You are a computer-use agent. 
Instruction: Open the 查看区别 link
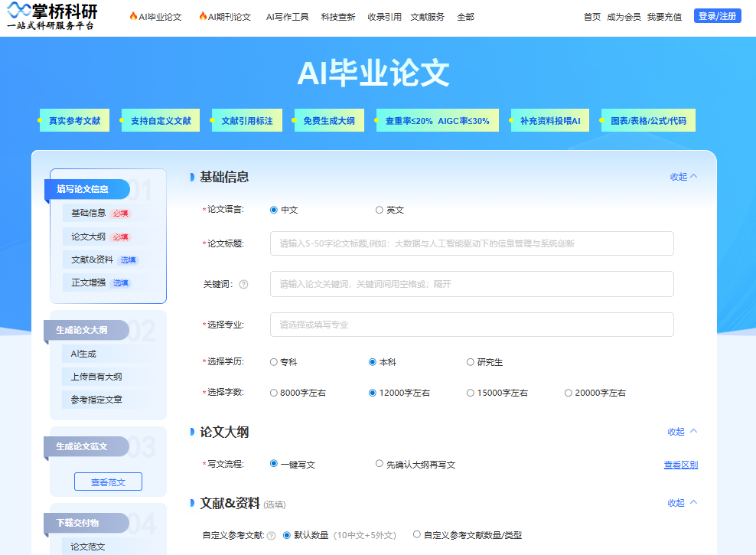point(679,464)
